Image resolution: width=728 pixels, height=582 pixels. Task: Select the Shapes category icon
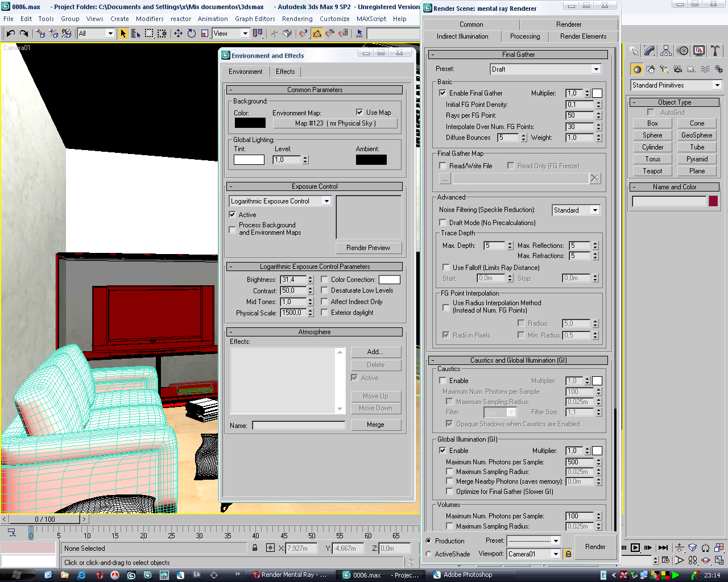tap(651, 69)
